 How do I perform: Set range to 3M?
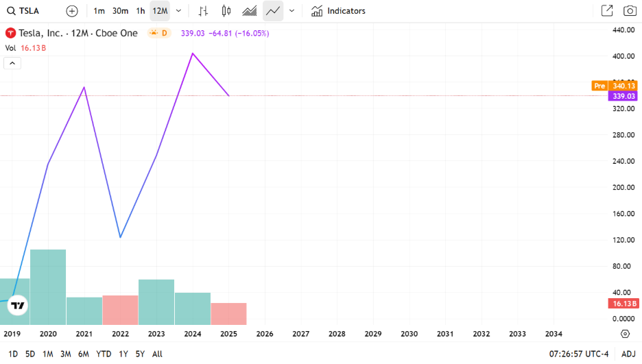pos(66,354)
